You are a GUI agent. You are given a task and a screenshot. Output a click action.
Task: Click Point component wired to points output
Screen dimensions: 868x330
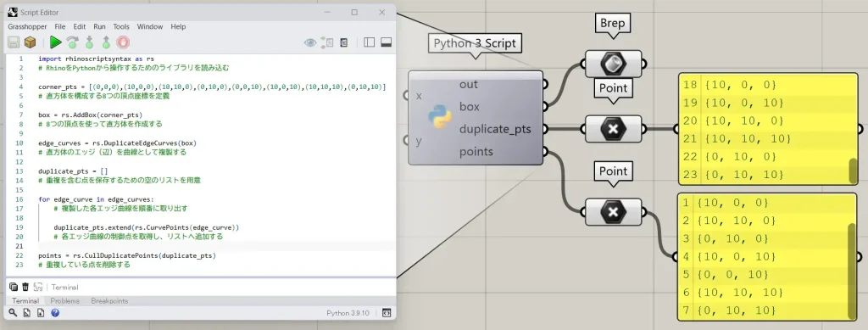click(x=613, y=211)
